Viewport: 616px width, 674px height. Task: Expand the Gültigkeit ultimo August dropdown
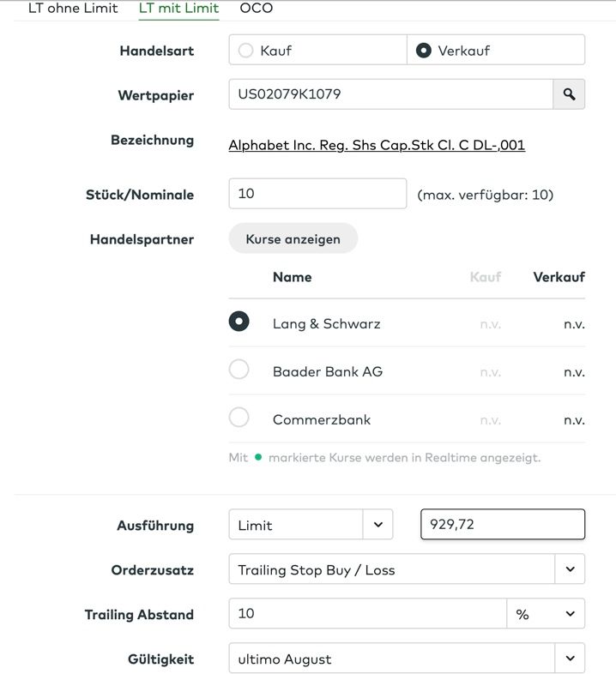pyautogui.click(x=570, y=659)
